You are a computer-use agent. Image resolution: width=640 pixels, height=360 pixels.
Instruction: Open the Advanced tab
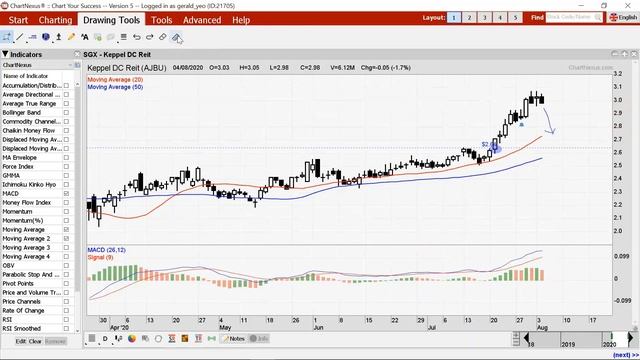[202, 20]
